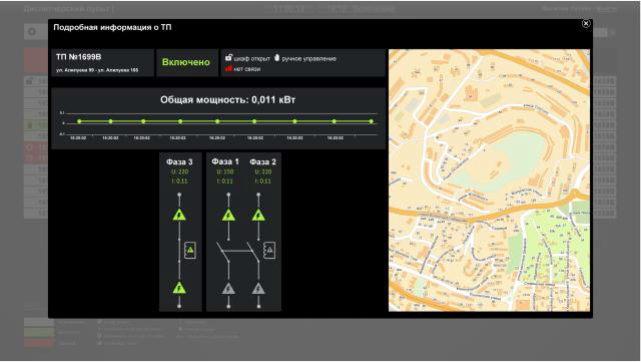The width and height of the screenshot is (641, 362).
Task: Close the ТП details dialog
Action: pos(585,24)
